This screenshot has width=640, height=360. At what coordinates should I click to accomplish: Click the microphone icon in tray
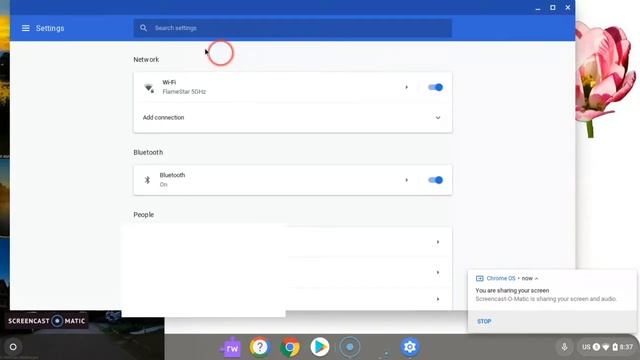(564, 347)
